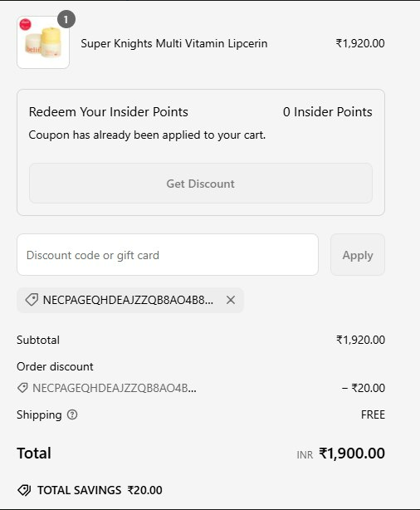
Task: Click the TOTAL SAVINGS ₹20.00 text
Action: pos(100,490)
